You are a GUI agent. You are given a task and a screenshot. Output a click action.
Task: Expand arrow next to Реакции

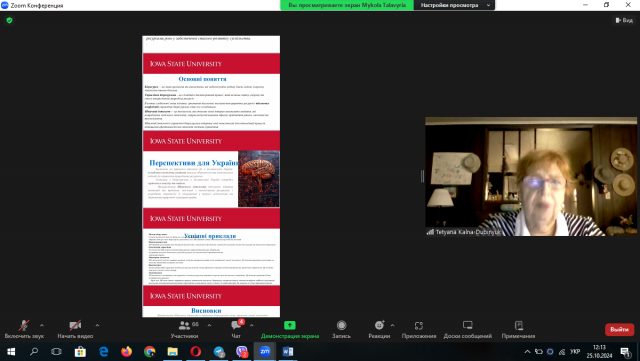(x=392, y=325)
